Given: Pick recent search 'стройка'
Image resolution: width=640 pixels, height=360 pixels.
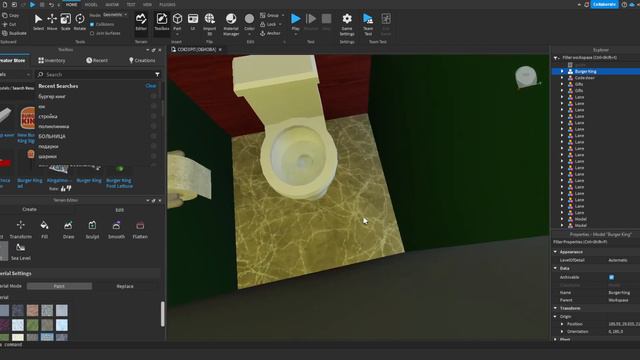Looking at the screenshot, I should (x=48, y=116).
